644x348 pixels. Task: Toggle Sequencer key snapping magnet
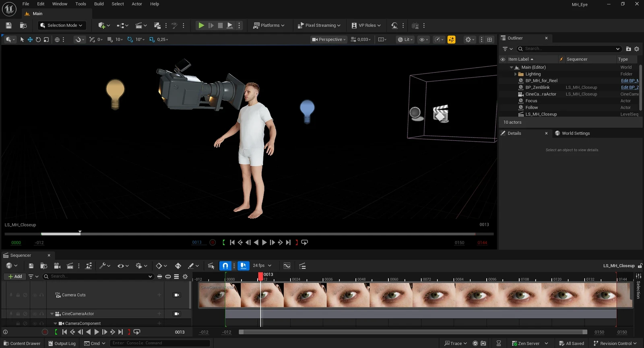click(x=225, y=266)
